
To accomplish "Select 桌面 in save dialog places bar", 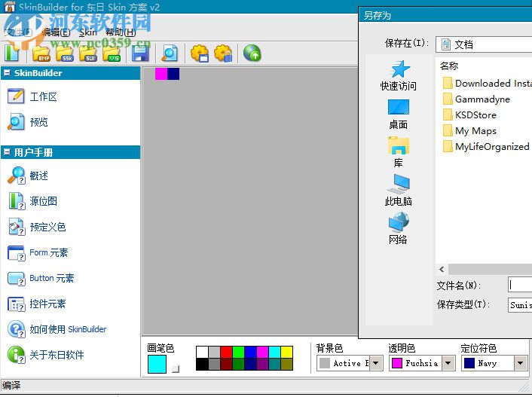I will tap(399, 115).
